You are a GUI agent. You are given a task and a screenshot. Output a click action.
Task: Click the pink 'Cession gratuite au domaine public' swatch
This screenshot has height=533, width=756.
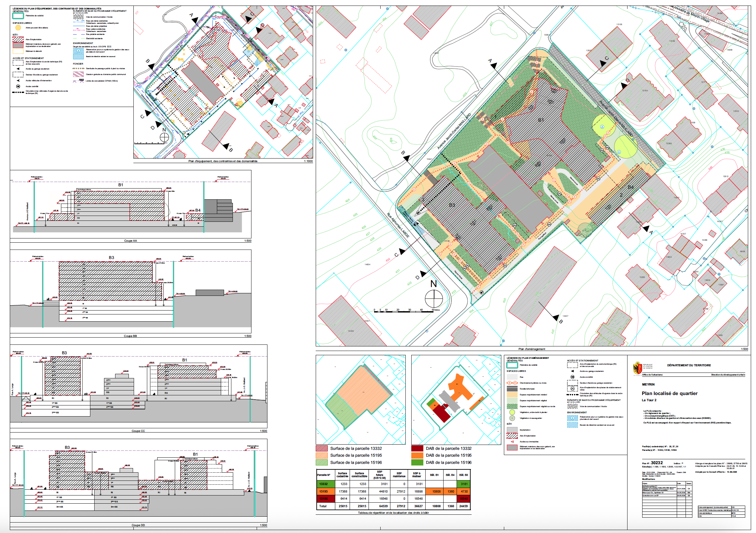78,74
